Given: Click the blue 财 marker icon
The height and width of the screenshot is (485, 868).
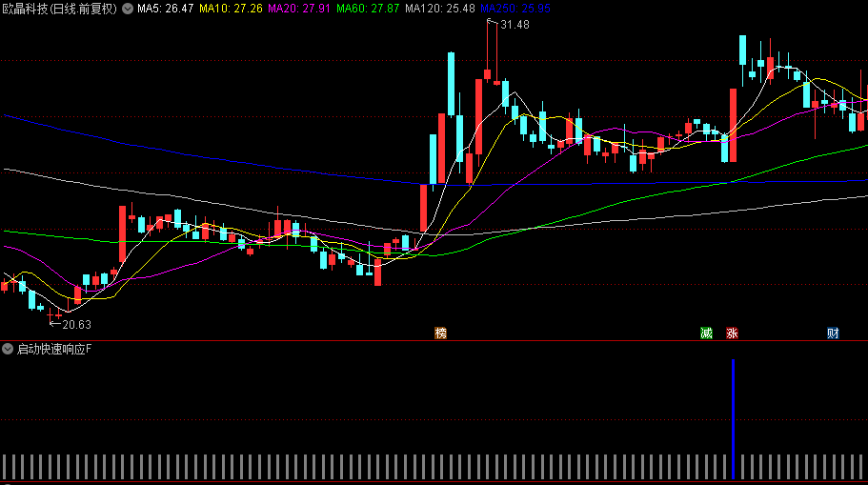Looking at the screenshot, I should click(833, 333).
